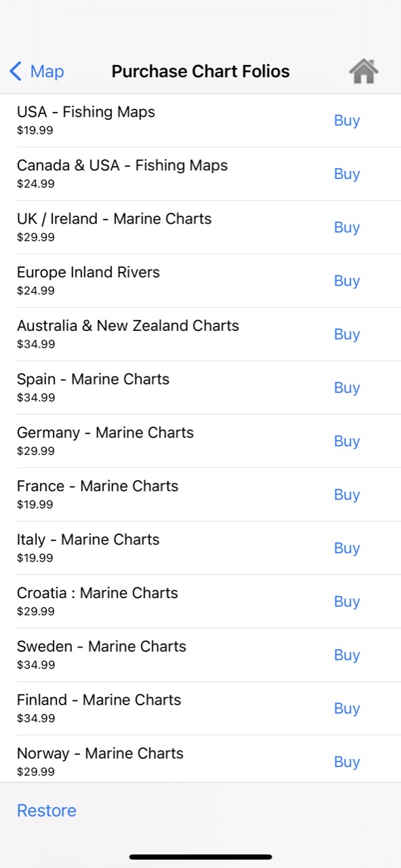
Task: Select the Italy - Marine Charts row title
Action: tap(88, 539)
